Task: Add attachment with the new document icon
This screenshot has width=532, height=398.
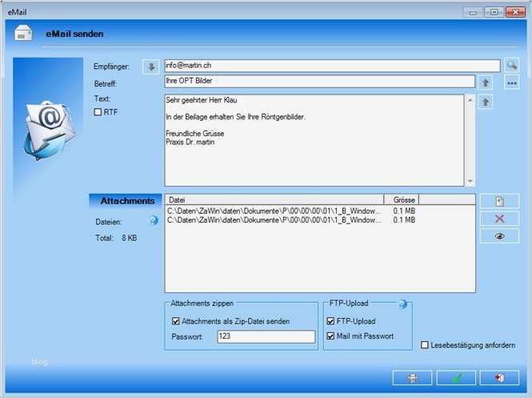Action: pyautogui.click(x=499, y=201)
